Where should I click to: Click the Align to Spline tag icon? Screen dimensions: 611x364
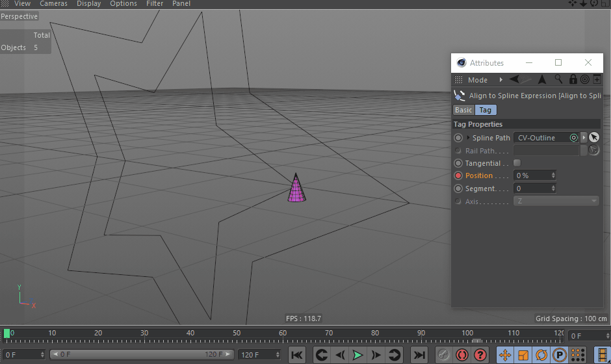point(460,96)
